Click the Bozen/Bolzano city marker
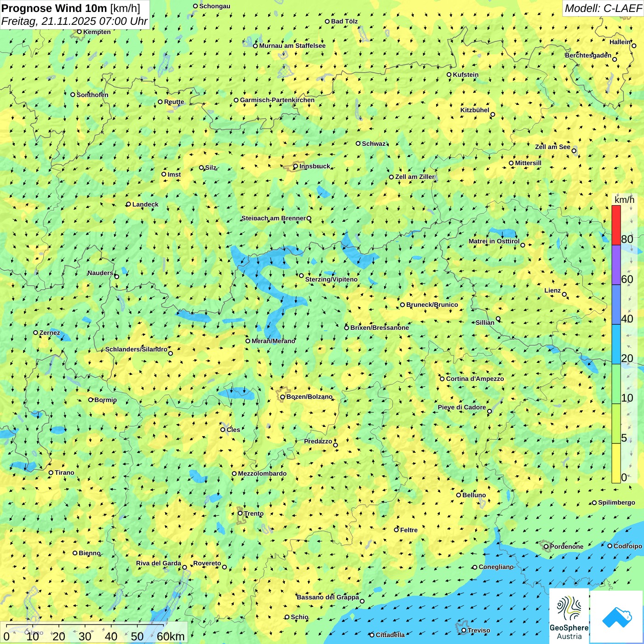 pos(282,397)
